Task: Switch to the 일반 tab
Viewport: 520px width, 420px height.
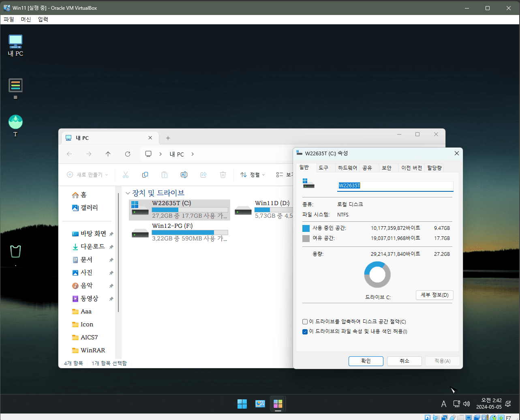Action: click(304, 167)
